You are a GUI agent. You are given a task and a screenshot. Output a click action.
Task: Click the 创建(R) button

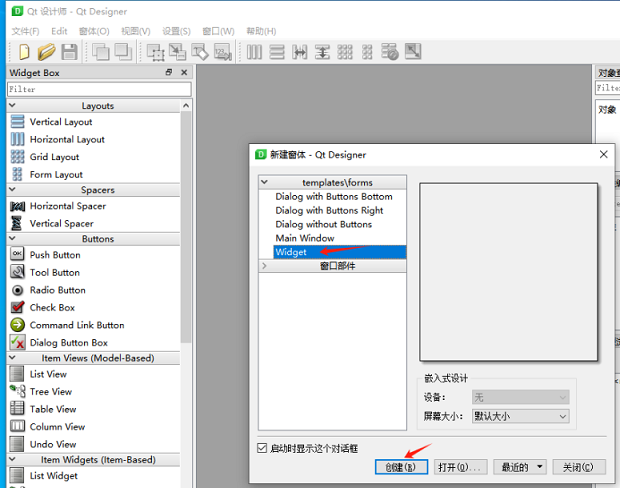[401, 467]
